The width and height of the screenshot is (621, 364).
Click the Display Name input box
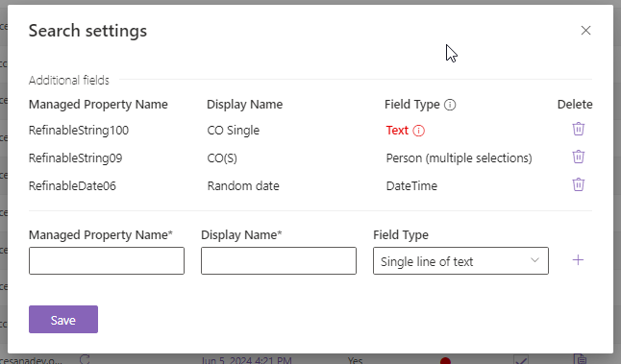pyautogui.click(x=279, y=260)
